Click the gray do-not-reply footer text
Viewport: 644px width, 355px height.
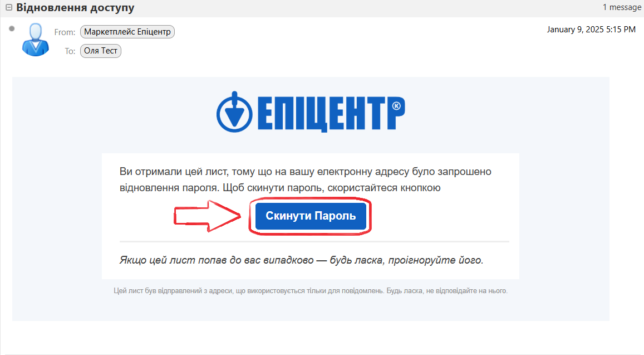pyautogui.click(x=311, y=291)
